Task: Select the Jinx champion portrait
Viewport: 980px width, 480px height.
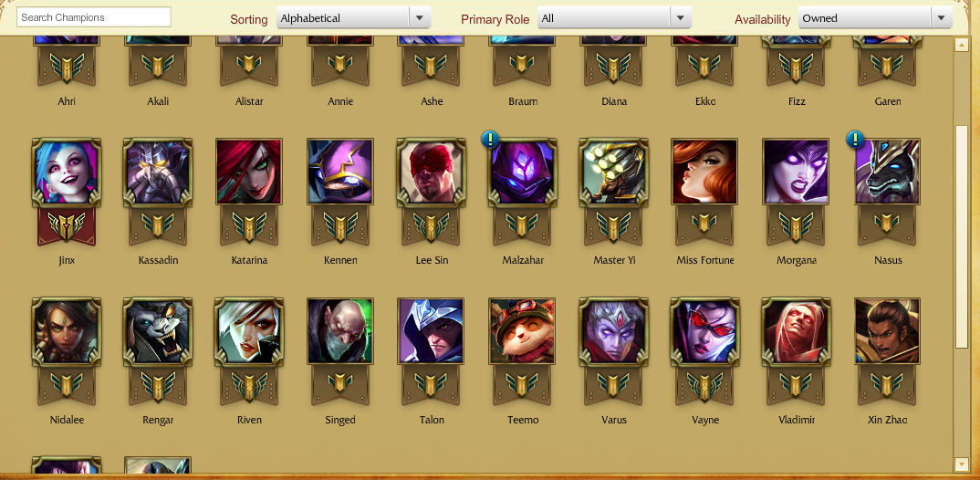Action: coord(67,172)
